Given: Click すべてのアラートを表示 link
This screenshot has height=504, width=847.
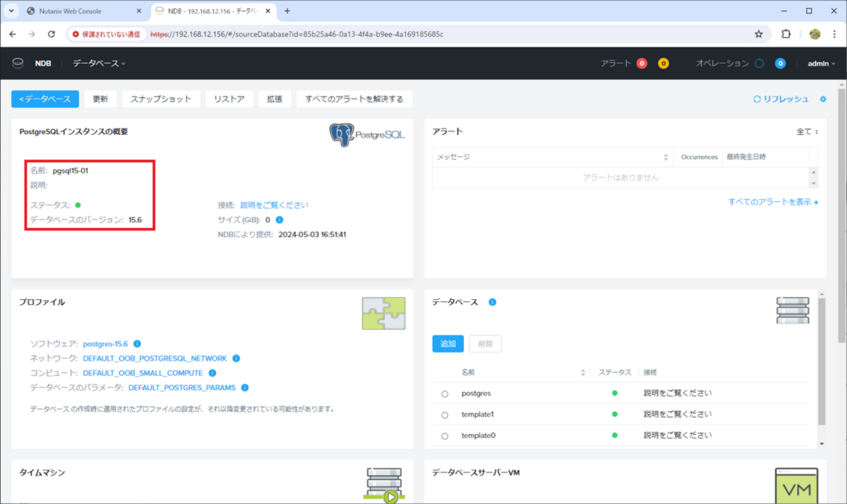Looking at the screenshot, I should tap(773, 202).
